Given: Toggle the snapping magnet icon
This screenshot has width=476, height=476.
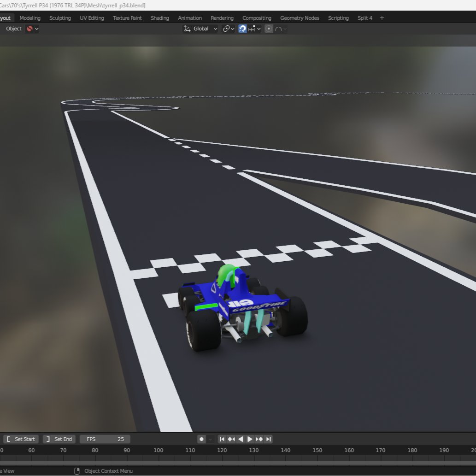Looking at the screenshot, I should click(242, 29).
